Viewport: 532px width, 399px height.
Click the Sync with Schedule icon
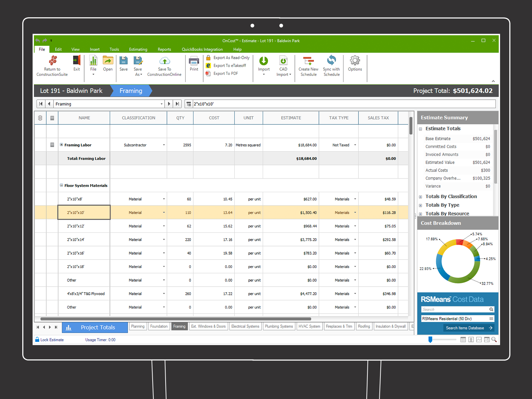click(332, 60)
